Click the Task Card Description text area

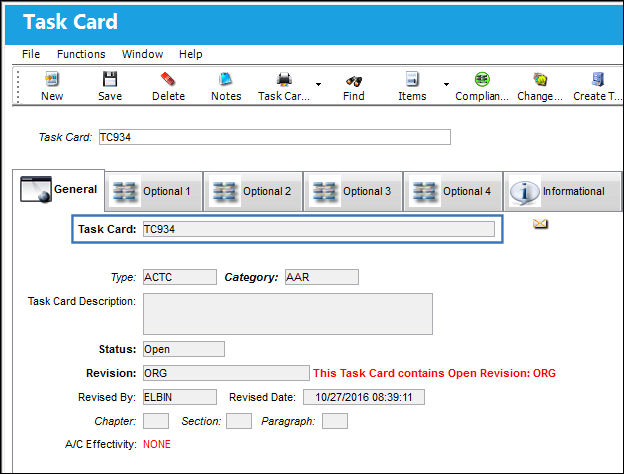[288, 314]
